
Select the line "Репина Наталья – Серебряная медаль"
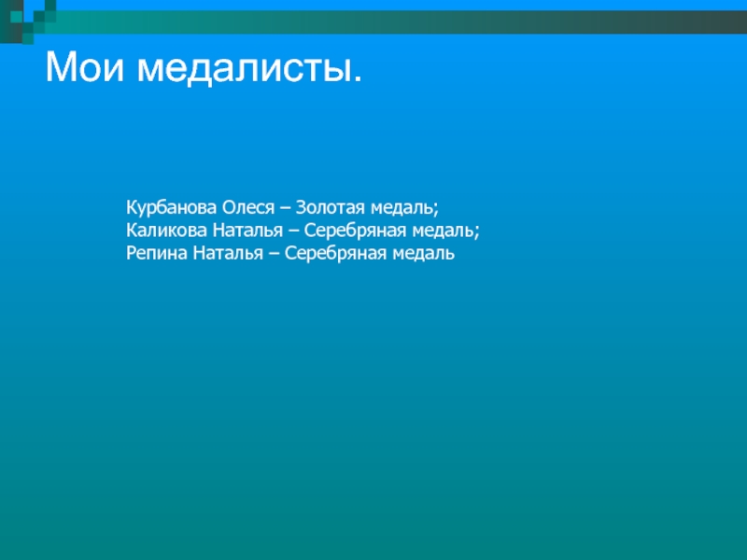[x=290, y=253]
